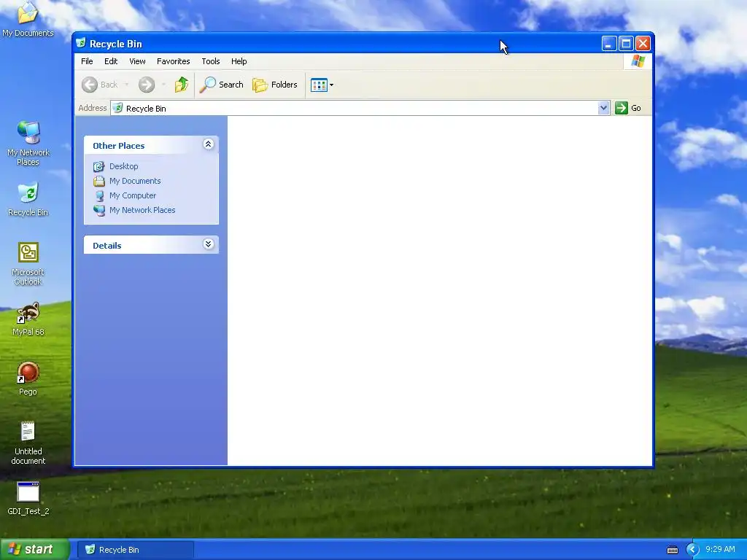The image size is (747, 560).
Task: Click the keyboard icon in system tray
Action: click(x=672, y=550)
